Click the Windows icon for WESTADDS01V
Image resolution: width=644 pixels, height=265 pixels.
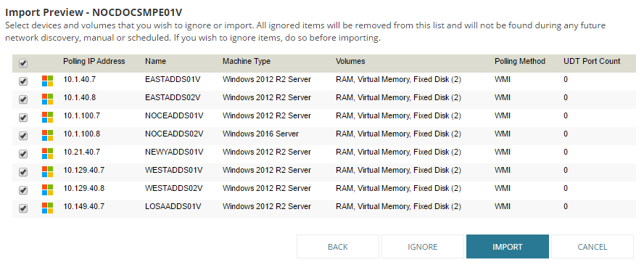click(x=48, y=171)
